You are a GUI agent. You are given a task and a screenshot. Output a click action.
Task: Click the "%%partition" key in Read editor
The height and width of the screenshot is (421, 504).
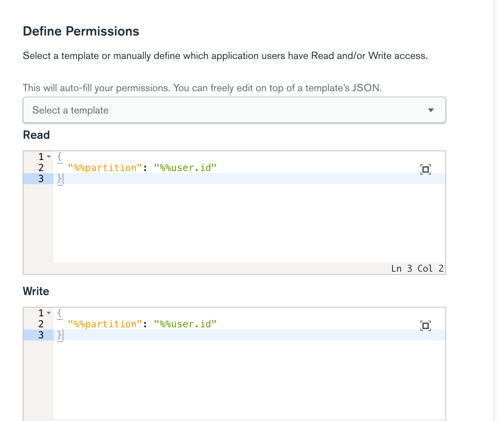tap(105, 168)
